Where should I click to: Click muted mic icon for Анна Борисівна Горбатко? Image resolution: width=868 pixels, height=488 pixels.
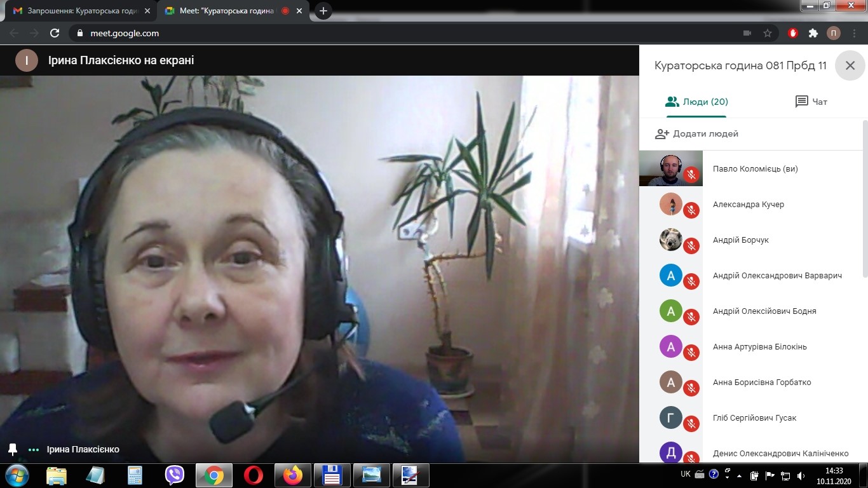pos(691,388)
